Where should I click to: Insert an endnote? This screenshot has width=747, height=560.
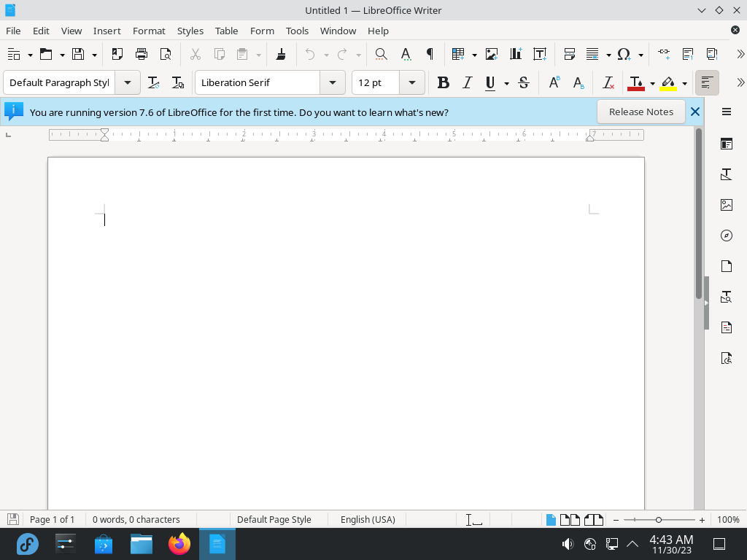[712, 54]
